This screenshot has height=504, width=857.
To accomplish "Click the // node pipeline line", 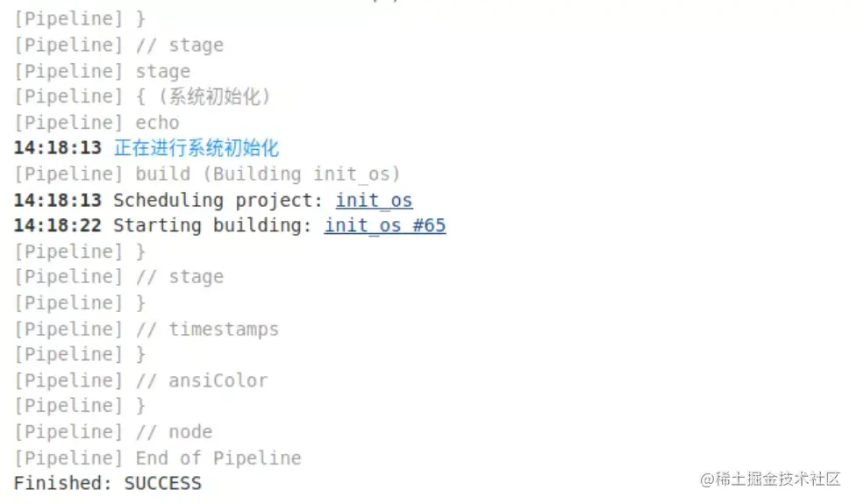I will pos(174,431).
